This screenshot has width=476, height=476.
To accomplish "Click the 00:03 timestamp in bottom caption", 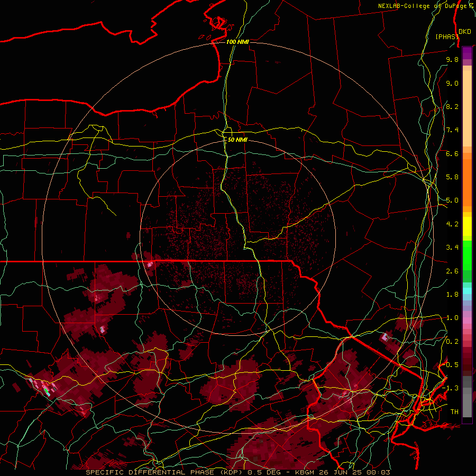I will (378, 472).
